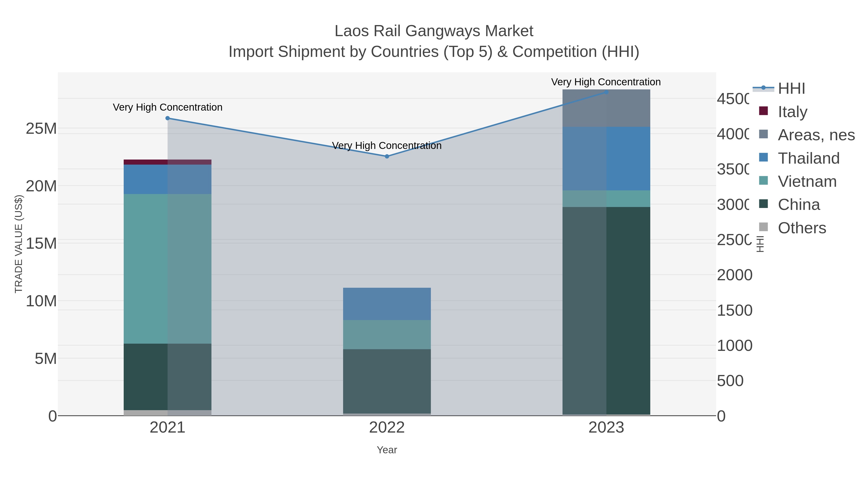Viewport: 868px width, 488px height.
Task: Click the Import Shipment by Countries subtitle
Action: coord(434,52)
